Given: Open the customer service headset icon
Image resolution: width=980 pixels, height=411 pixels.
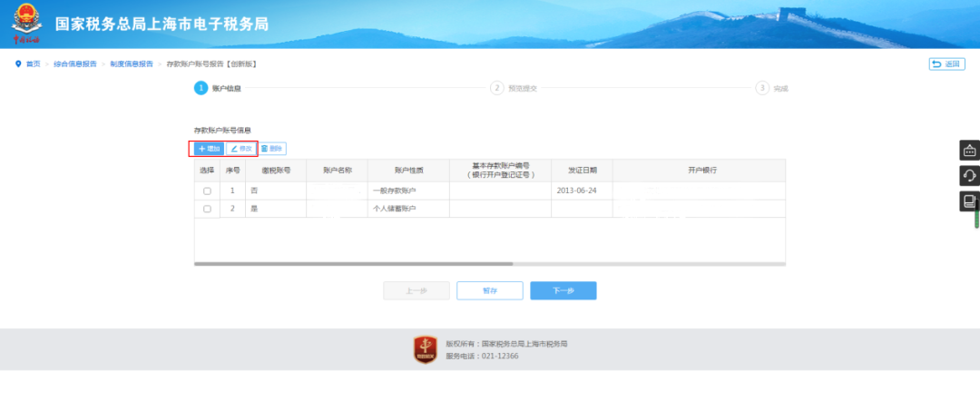Looking at the screenshot, I should click(x=969, y=176).
